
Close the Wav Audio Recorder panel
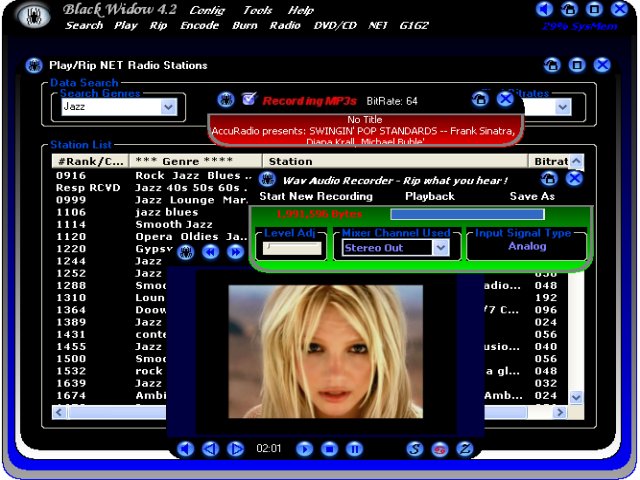click(x=574, y=178)
